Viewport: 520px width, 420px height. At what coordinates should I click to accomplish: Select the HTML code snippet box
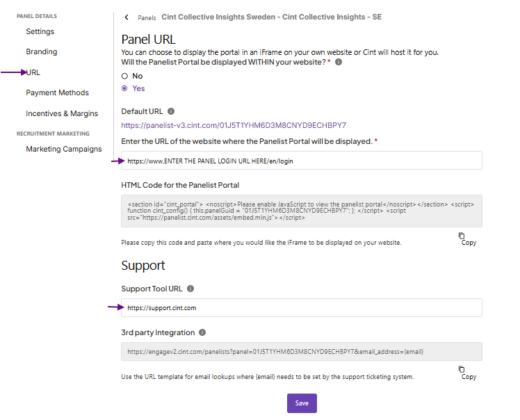[x=302, y=211]
